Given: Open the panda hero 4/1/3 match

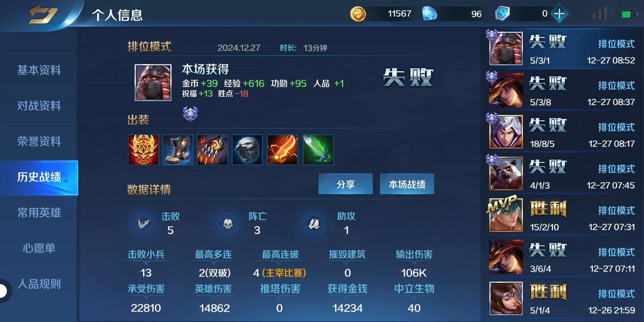Looking at the screenshot, I should 562,174.
